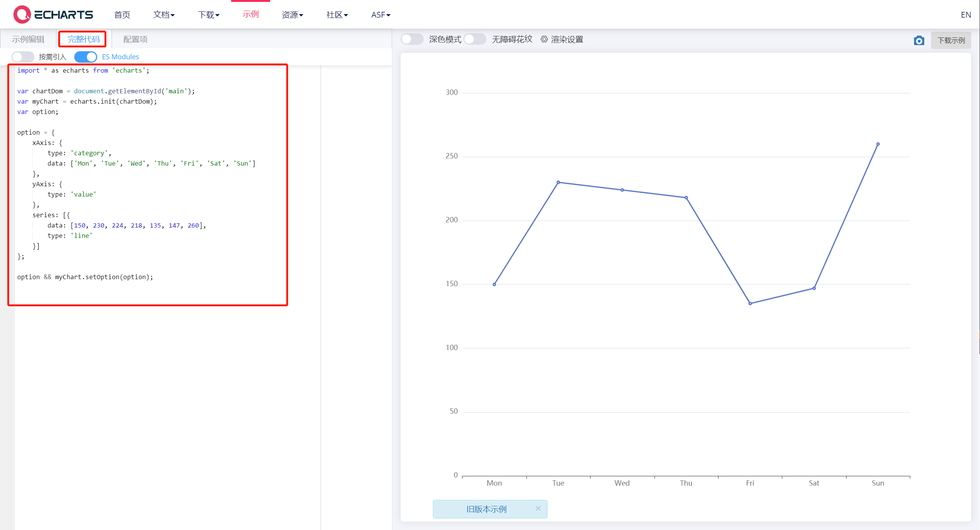
Task: Expand the 下载 dropdown
Action: [209, 15]
